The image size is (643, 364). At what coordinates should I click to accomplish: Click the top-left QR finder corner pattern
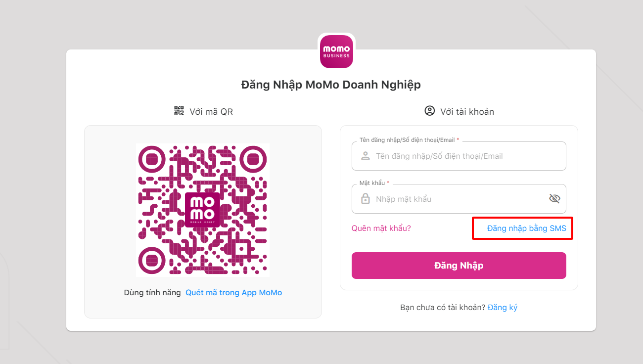tap(151, 159)
